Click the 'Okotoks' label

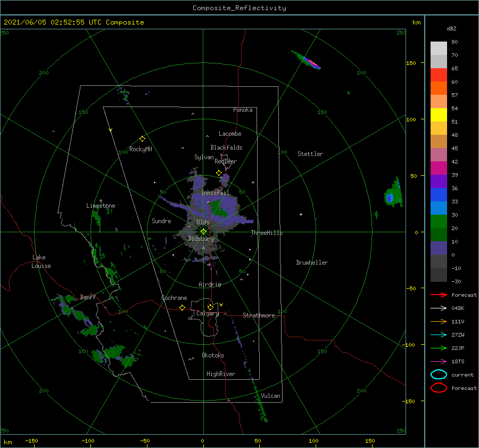click(x=213, y=355)
